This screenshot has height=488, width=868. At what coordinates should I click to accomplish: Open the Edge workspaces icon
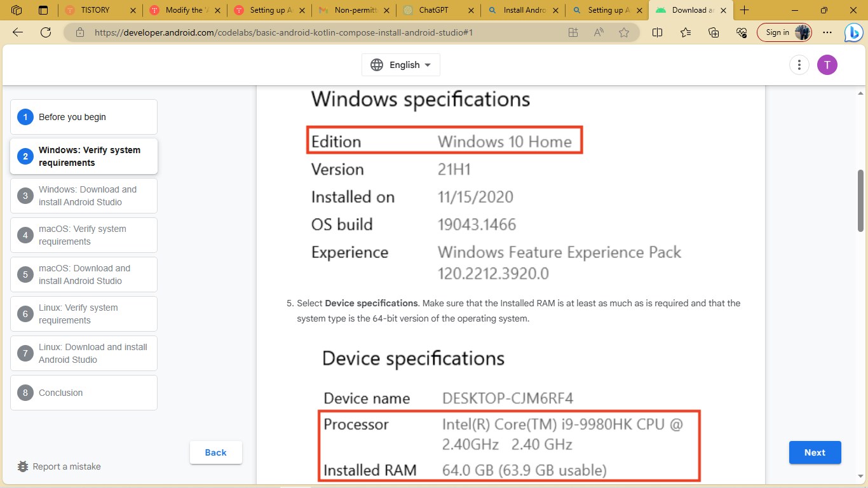[x=17, y=10]
